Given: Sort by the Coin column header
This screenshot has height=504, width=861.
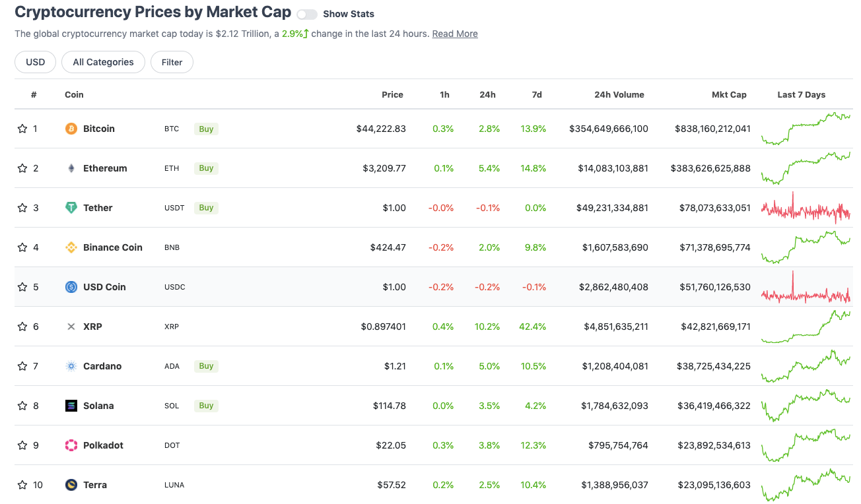Looking at the screenshot, I should click(x=74, y=94).
